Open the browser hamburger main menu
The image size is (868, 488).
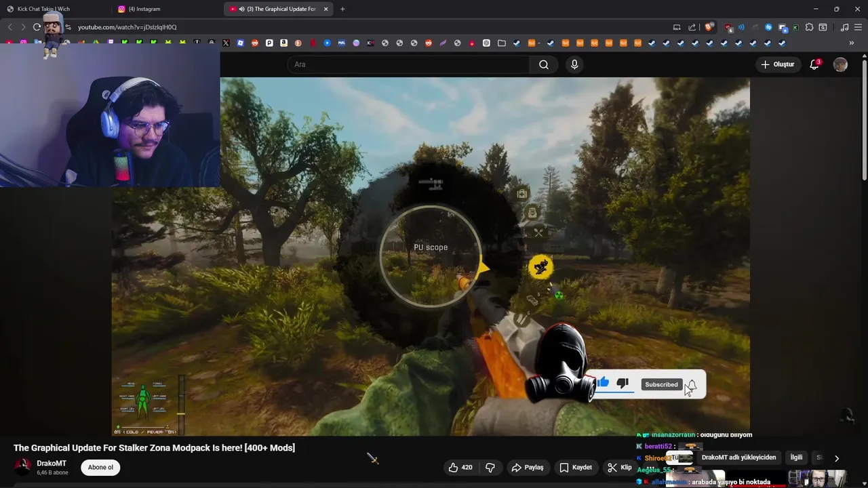tap(858, 27)
